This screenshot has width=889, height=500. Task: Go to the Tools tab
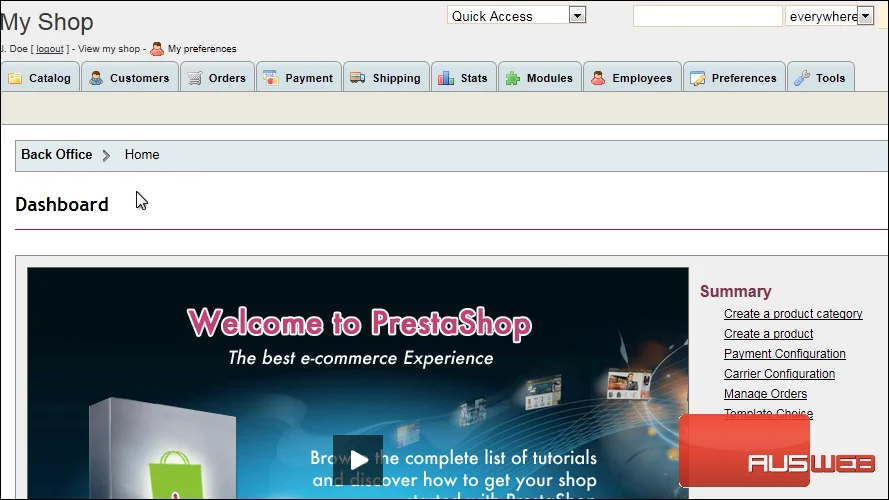820,77
